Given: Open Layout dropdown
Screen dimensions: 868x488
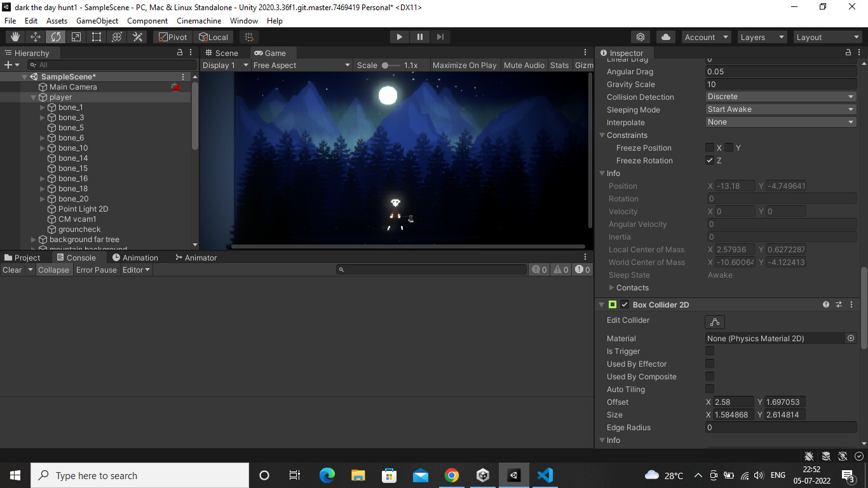Looking at the screenshot, I should point(828,37).
